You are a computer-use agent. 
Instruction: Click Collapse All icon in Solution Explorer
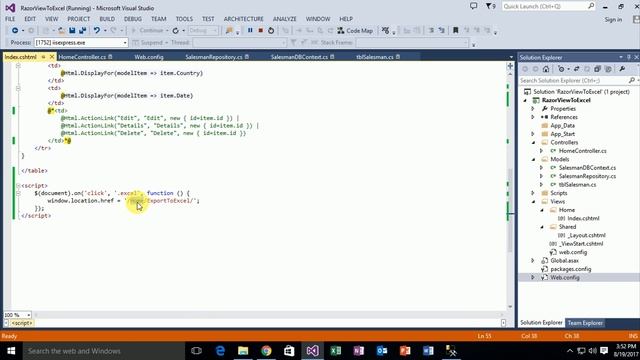pos(597,69)
